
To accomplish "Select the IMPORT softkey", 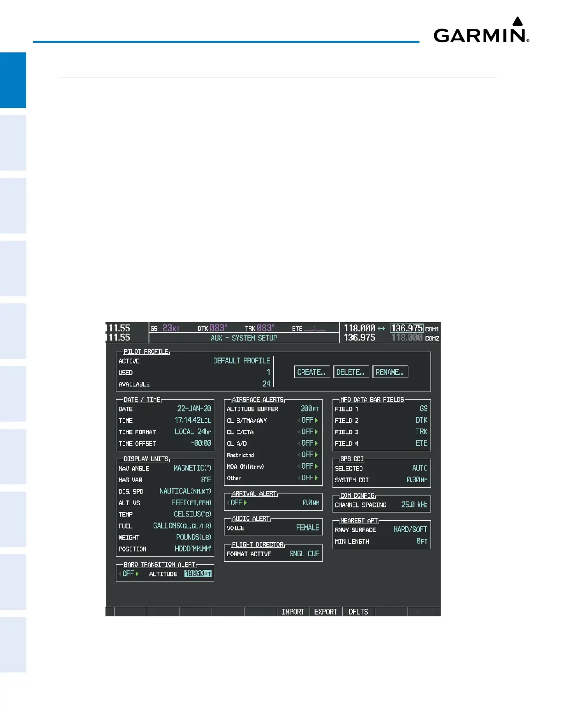I will tap(293, 612).
